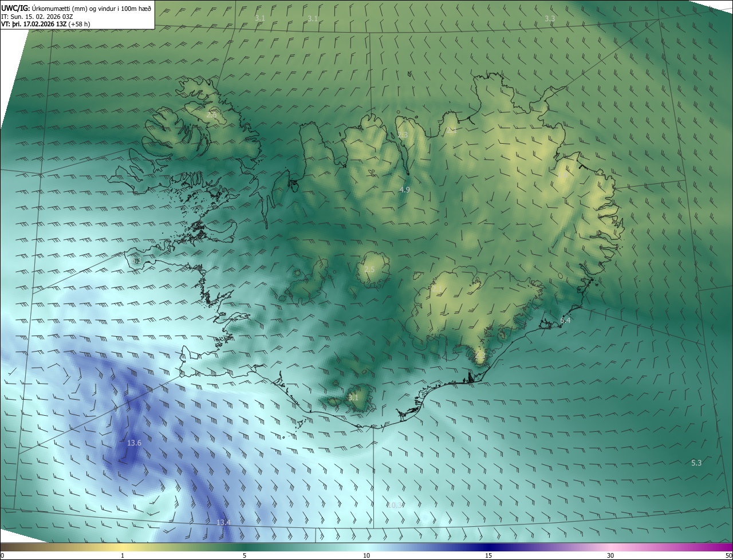Click the "13.6" precipitation value
The image size is (733, 560).
pyautogui.click(x=134, y=443)
